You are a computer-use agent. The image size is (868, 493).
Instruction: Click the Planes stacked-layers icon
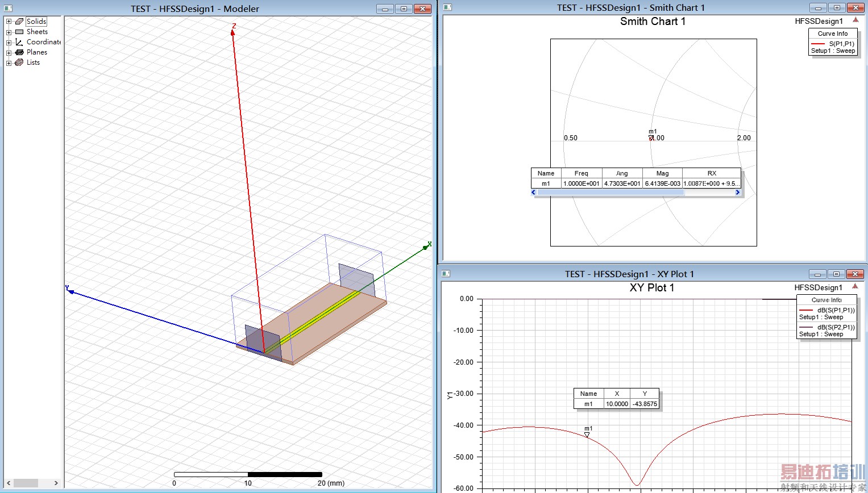point(19,52)
